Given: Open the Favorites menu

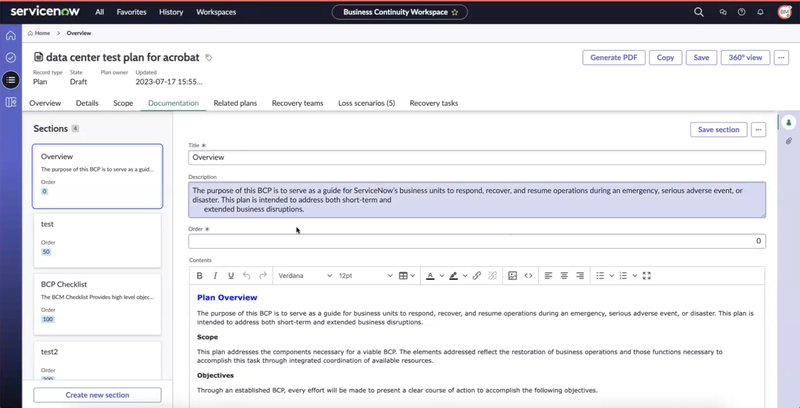Looking at the screenshot, I should [131, 12].
